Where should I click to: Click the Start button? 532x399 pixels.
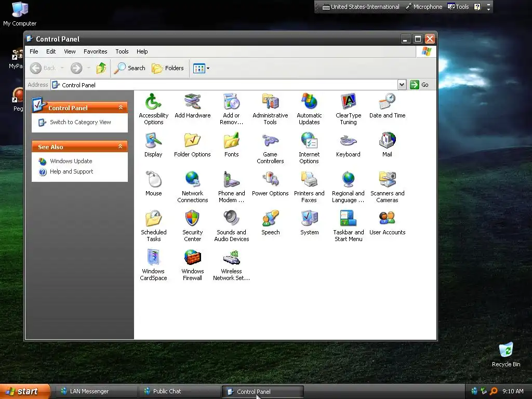tap(25, 392)
